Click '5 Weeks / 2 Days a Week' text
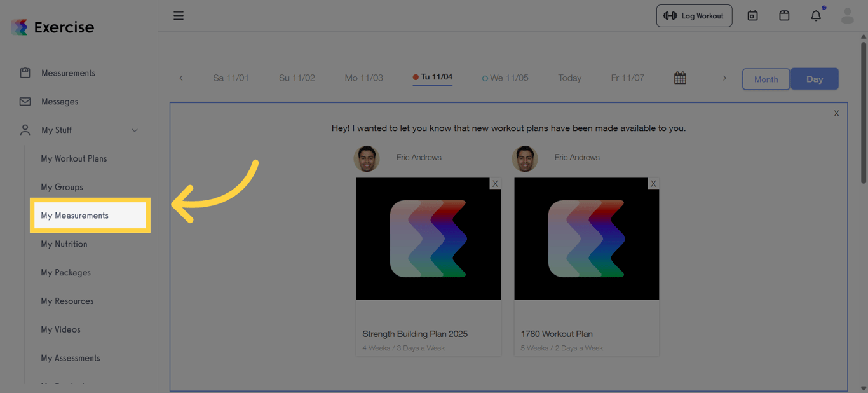The image size is (868, 393). (x=562, y=348)
